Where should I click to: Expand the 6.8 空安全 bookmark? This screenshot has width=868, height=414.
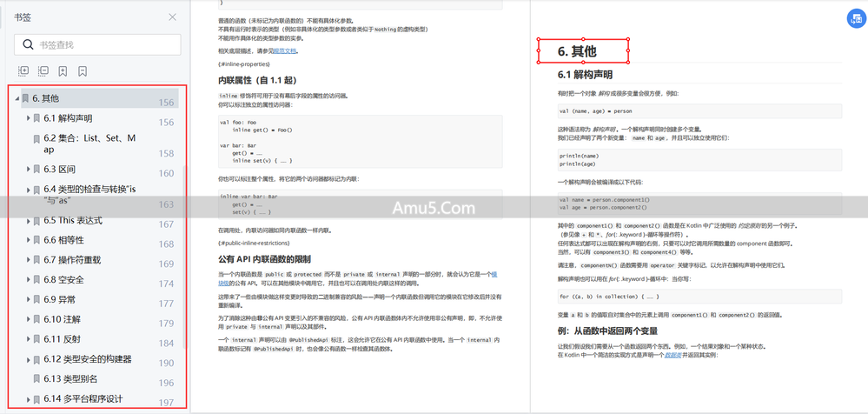pyautogui.click(x=28, y=280)
